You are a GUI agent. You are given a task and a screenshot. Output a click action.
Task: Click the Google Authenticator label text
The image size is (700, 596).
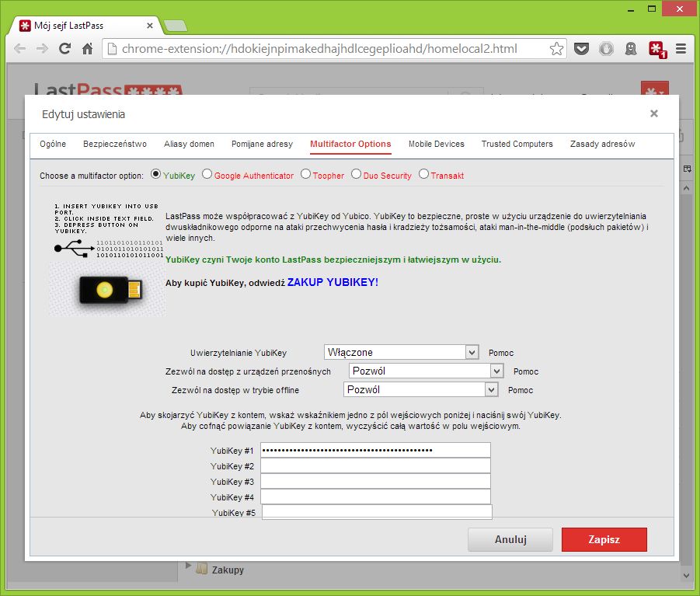pyautogui.click(x=254, y=176)
